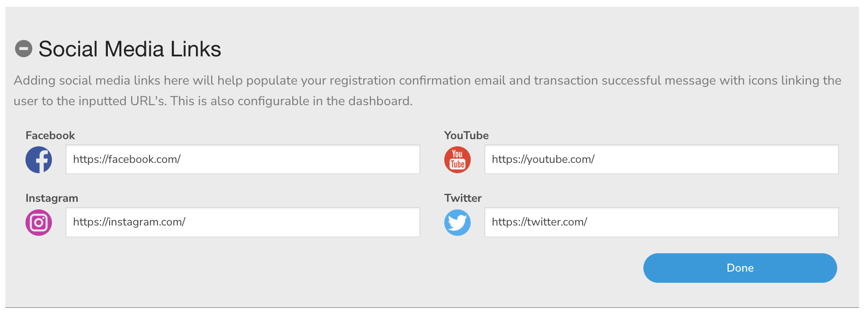Click the Facebook label text
Viewport: 868px width, 315px height.
click(50, 135)
